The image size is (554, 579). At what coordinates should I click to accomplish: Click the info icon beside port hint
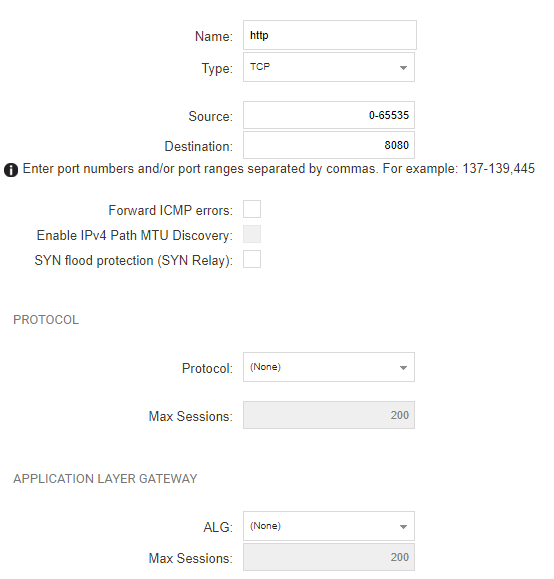(x=11, y=170)
